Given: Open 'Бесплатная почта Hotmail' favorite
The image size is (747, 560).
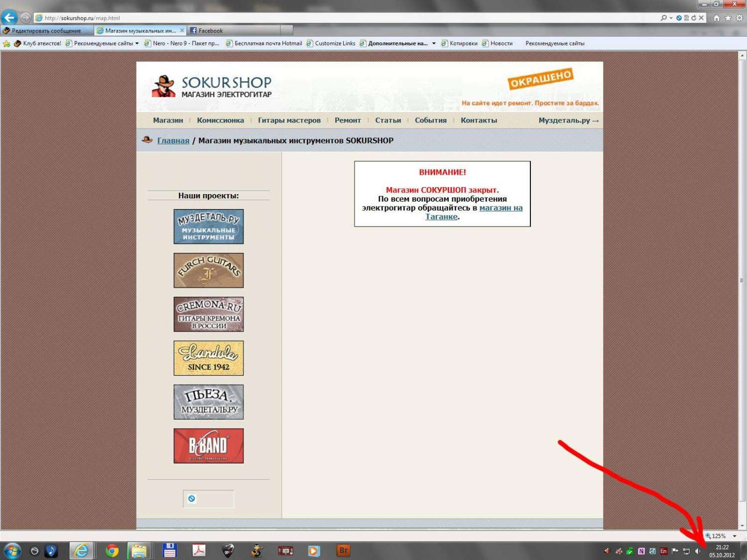Looking at the screenshot, I should tap(264, 43).
